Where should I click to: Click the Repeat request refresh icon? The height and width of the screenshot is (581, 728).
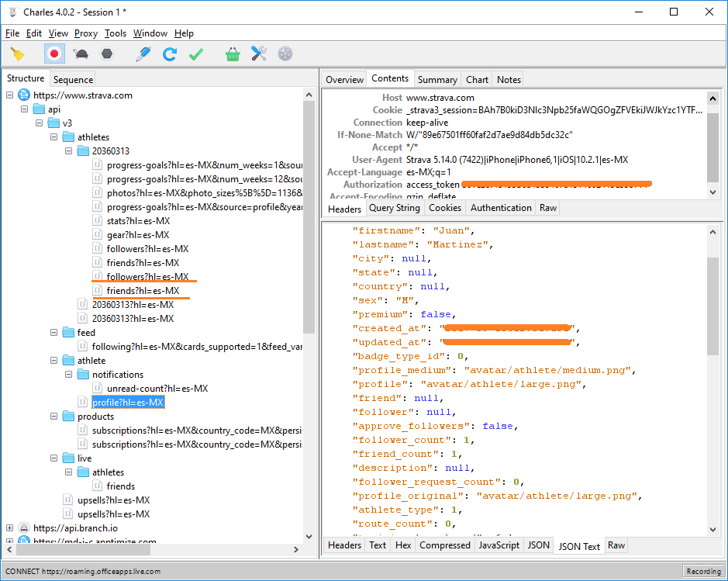pyautogui.click(x=169, y=54)
